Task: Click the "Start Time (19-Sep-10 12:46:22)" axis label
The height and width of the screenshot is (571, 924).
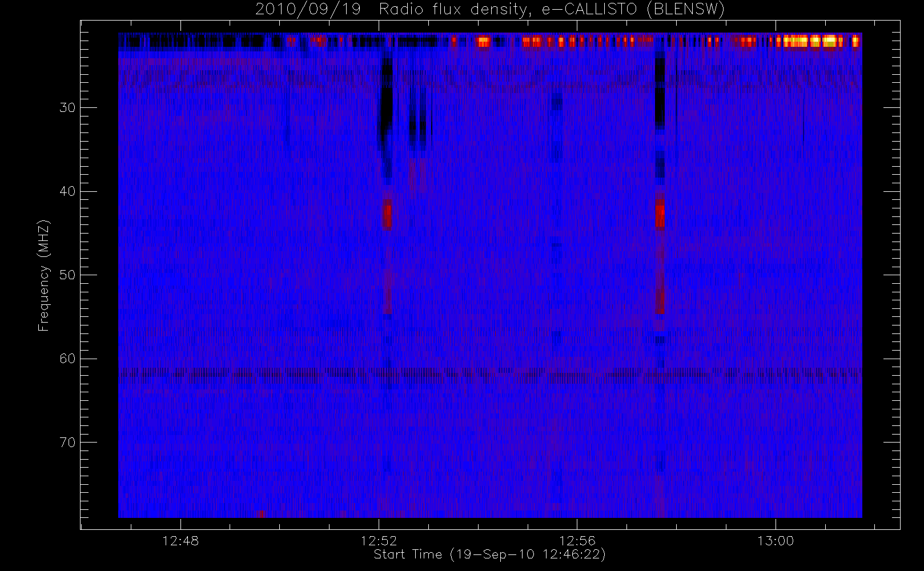Action: 489,554
